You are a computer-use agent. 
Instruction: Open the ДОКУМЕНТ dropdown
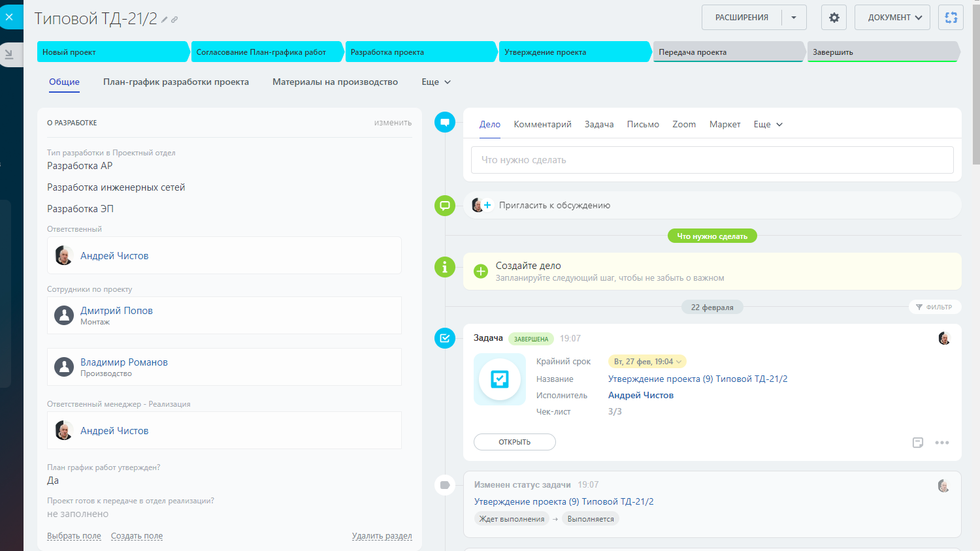[894, 18]
